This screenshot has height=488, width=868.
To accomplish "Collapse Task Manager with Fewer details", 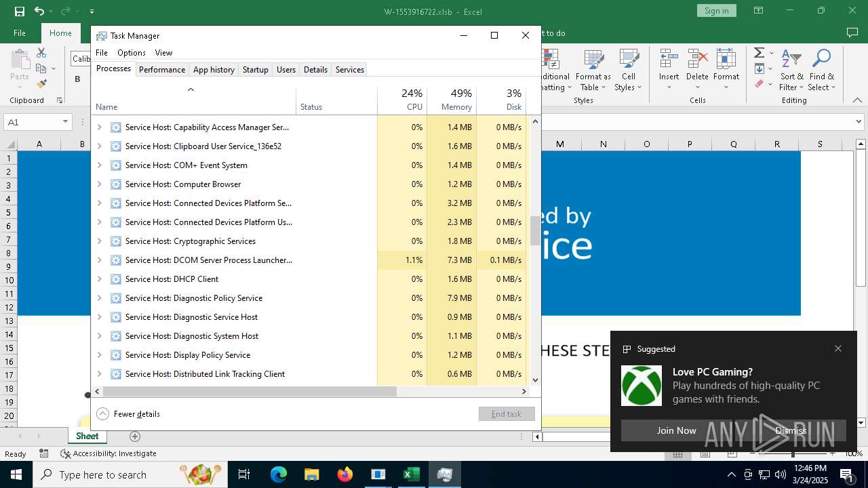I will pyautogui.click(x=128, y=414).
